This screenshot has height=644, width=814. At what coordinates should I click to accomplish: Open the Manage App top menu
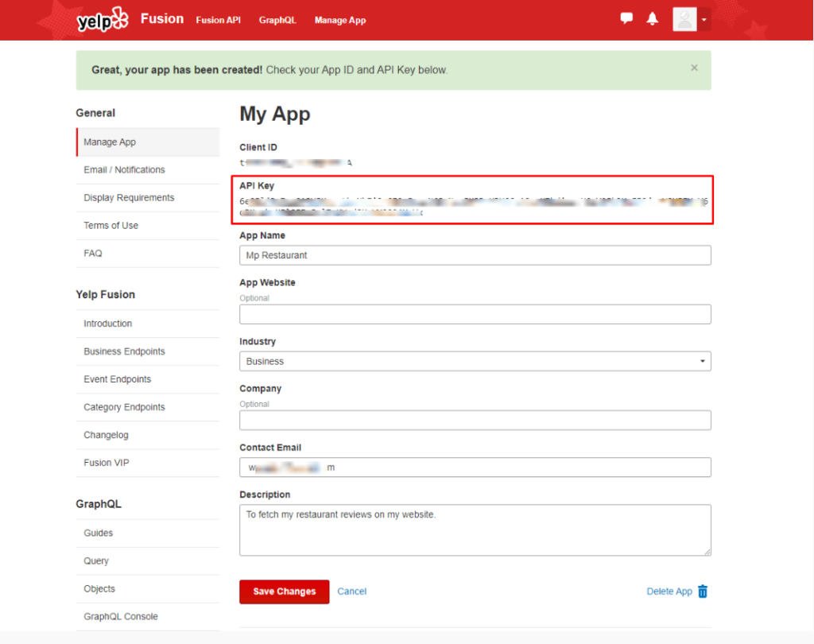point(340,20)
